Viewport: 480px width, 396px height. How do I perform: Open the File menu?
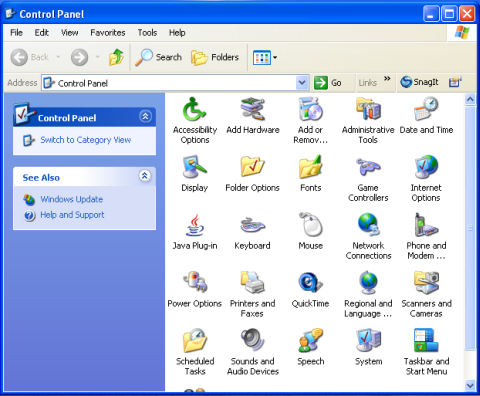pos(16,33)
